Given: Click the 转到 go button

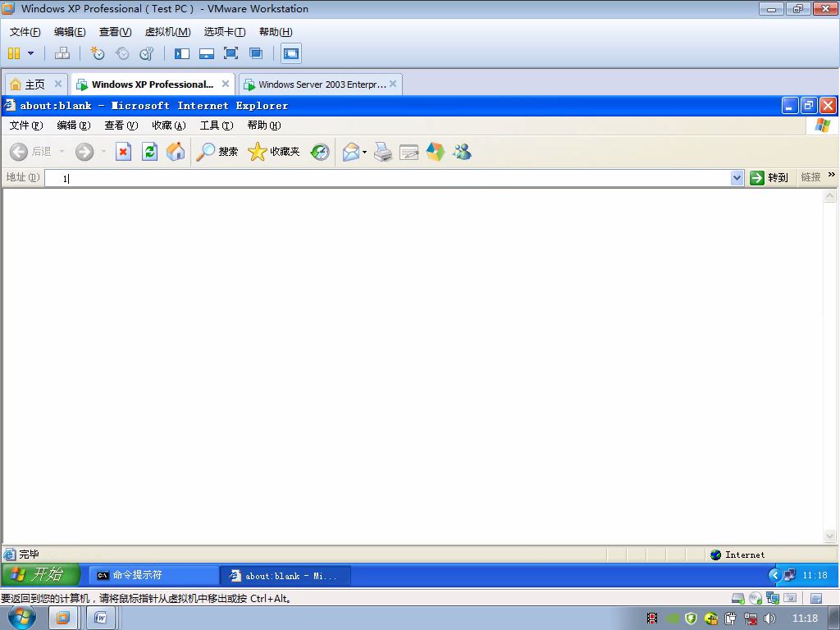Looking at the screenshot, I should tap(769, 178).
